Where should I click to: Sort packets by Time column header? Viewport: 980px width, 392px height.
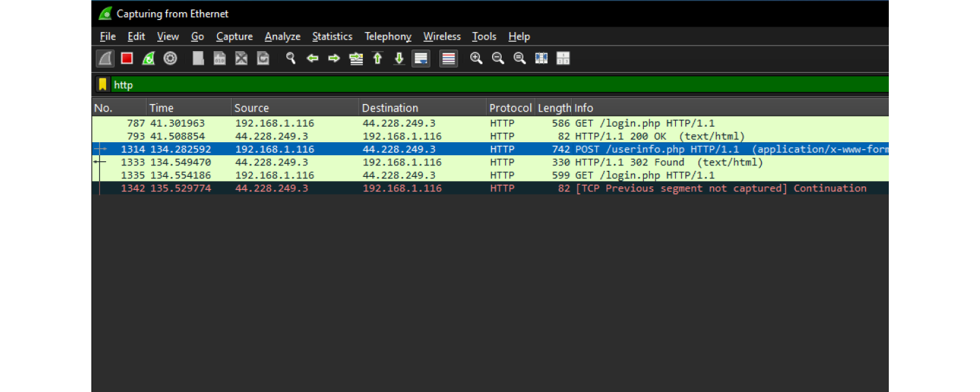point(161,108)
